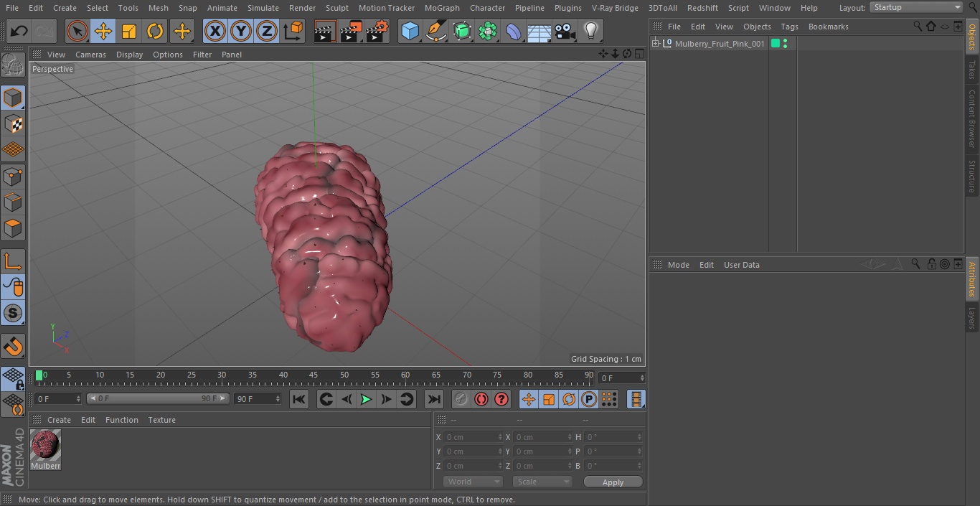Select the Mulberry material thumbnail
The width and height of the screenshot is (980, 506).
point(46,446)
